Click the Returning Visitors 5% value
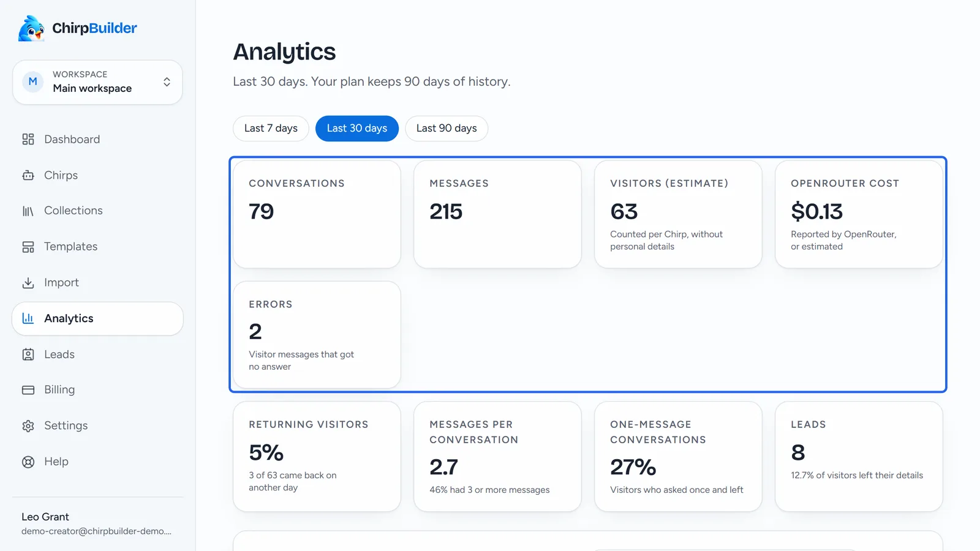Image resolution: width=980 pixels, height=551 pixels. click(x=266, y=453)
